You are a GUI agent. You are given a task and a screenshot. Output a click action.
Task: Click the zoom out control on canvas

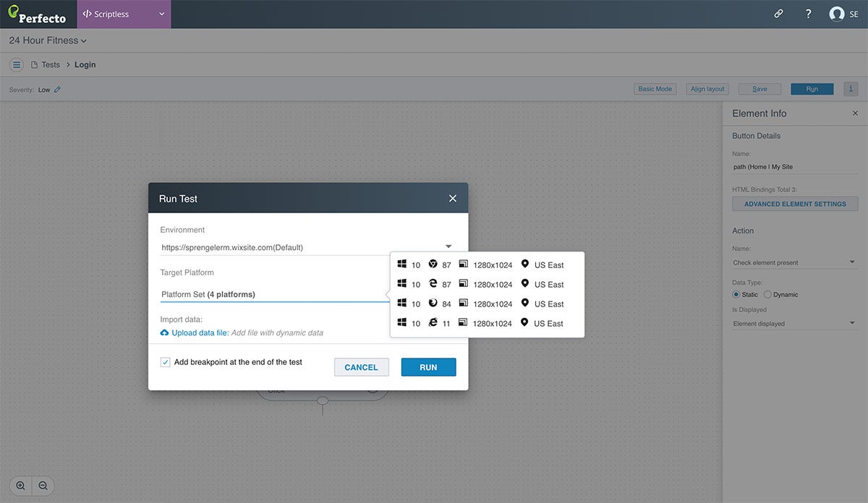[43, 486]
